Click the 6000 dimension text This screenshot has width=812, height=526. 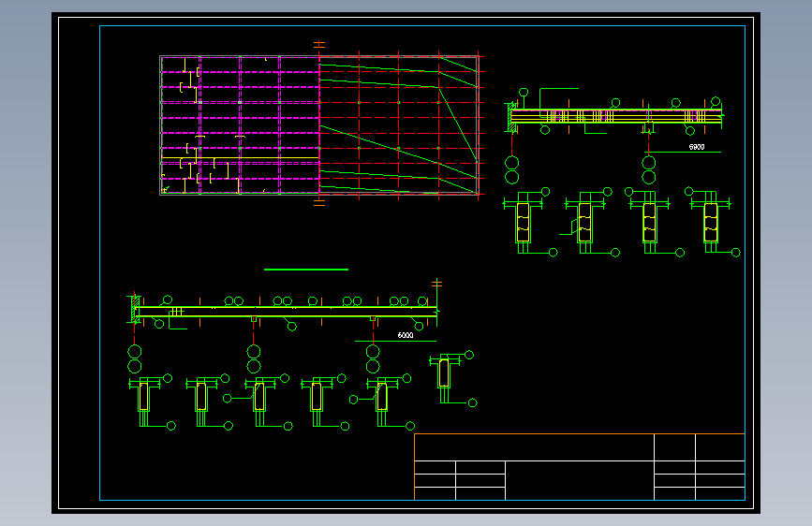406,335
